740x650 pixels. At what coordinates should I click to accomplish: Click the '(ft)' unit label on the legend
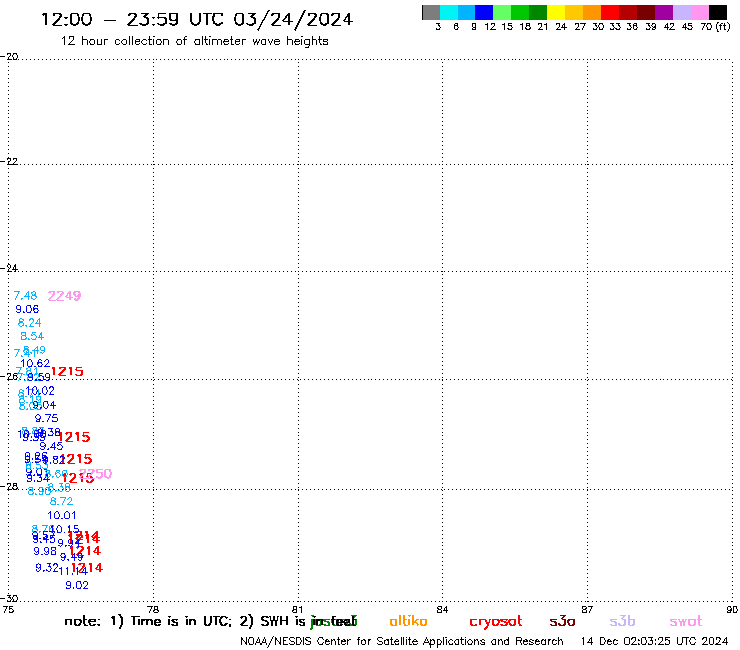(x=723, y=27)
